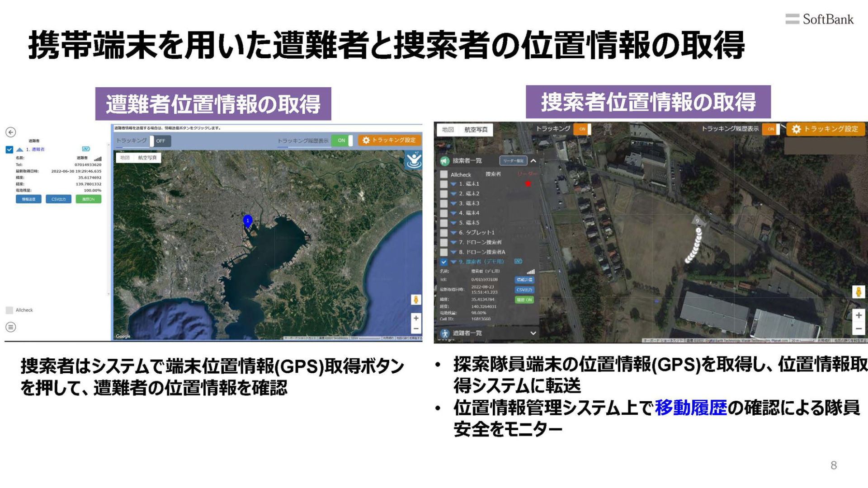Screen dimensions: 868x488
Task: Click the megaphone icon beside 捜索者一覧
Action: coord(445,161)
